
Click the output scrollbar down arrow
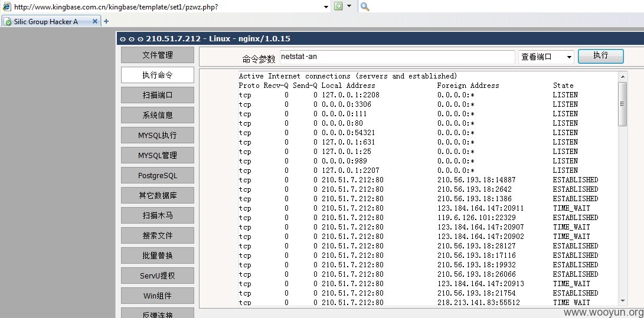click(x=623, y=301)
